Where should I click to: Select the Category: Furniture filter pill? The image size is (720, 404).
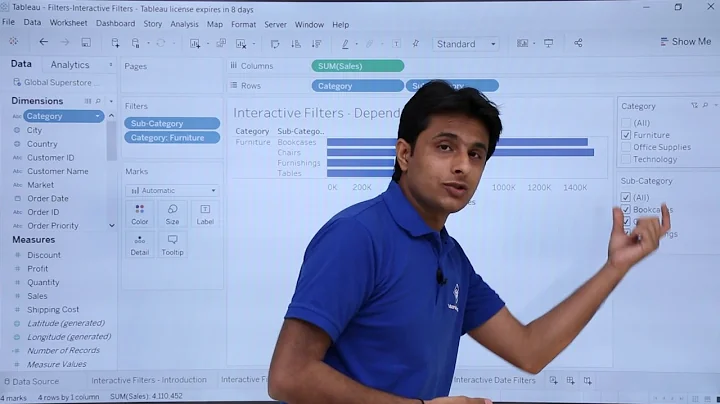coord(172,138)
